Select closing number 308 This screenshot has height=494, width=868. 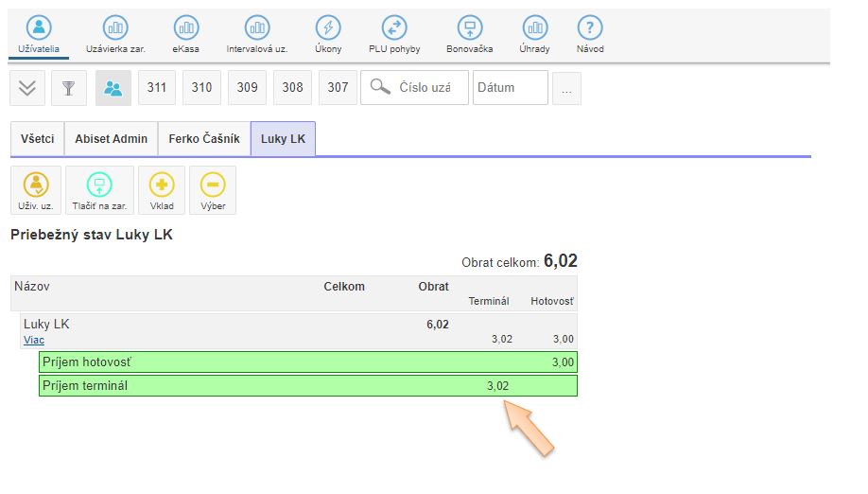(x=293, y=88)
